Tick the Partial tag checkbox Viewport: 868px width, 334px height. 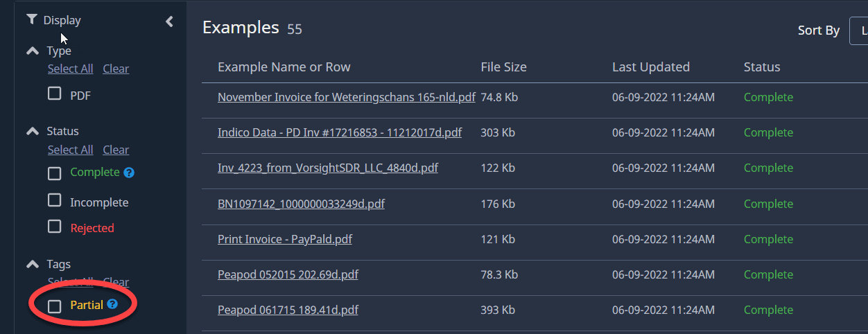click(54, 306)
